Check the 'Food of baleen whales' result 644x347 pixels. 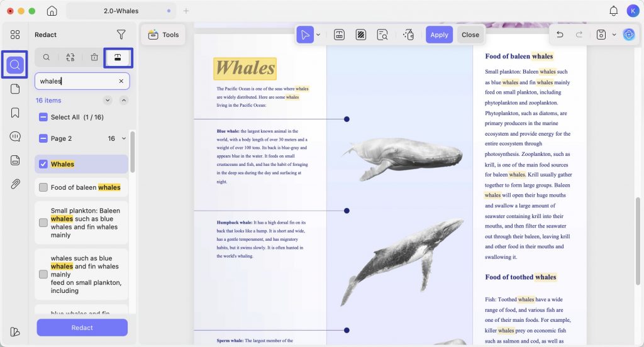(x=43, y=187)
